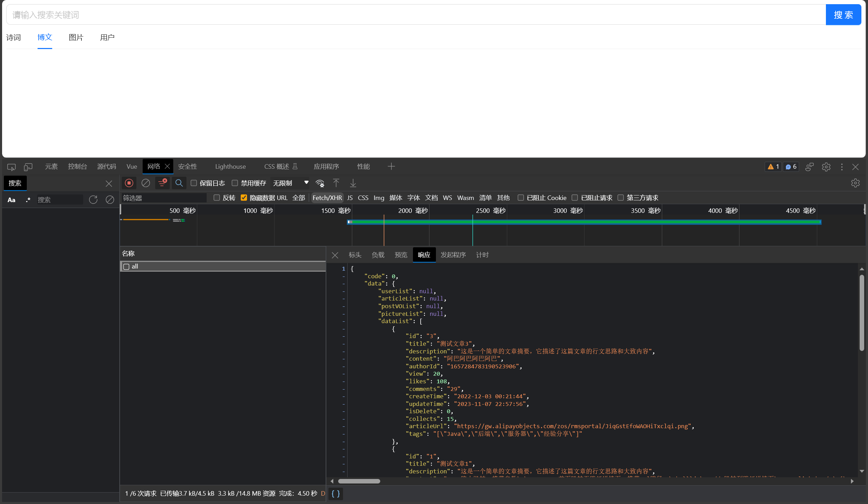
Task: Switch to the 图片 tab
Action: click(x=76, y=37)
